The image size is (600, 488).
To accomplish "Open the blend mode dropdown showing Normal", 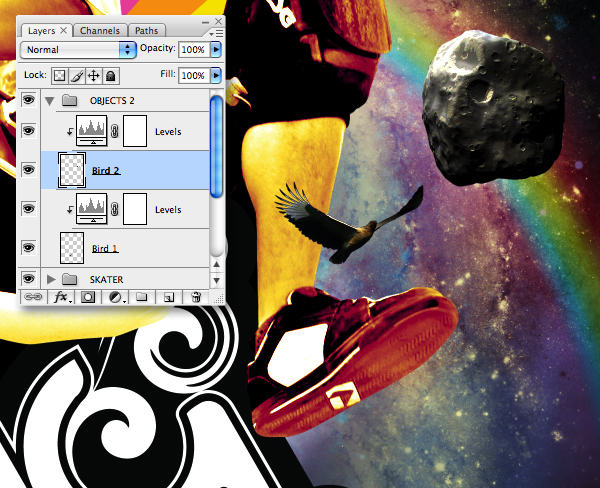I will click(78, 50).
